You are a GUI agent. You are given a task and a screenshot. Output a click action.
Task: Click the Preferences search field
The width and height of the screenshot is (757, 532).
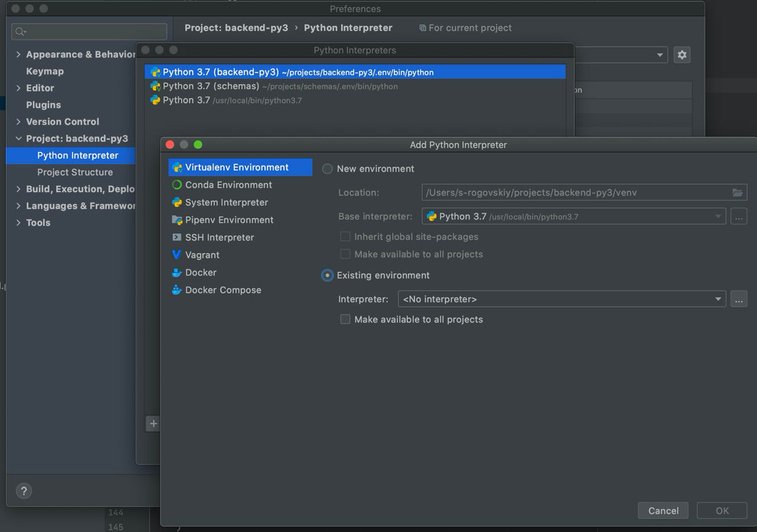point(90,31)
